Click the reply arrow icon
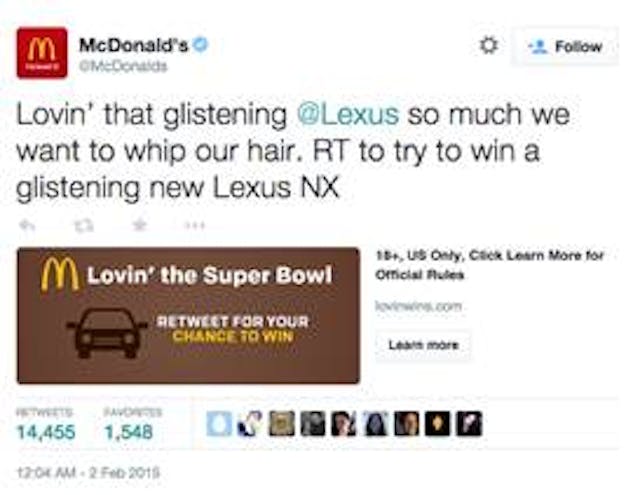This screenshot has width=640, height=495. click(27, 225)
